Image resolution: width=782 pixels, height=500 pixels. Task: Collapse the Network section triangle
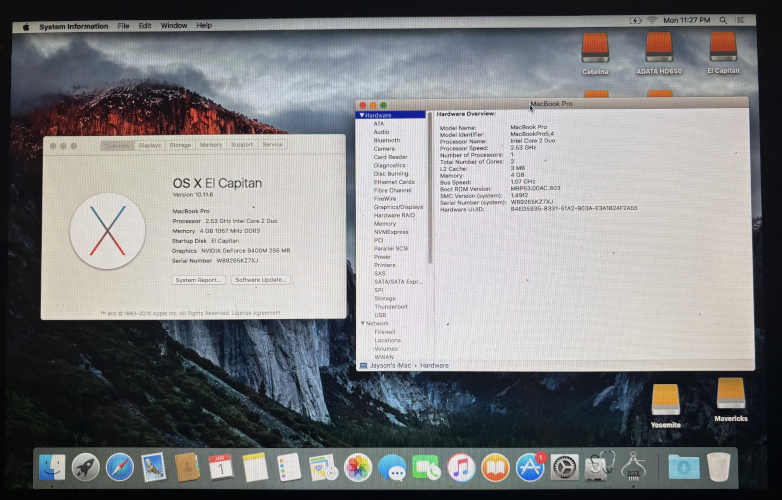(x=361, y=324)
